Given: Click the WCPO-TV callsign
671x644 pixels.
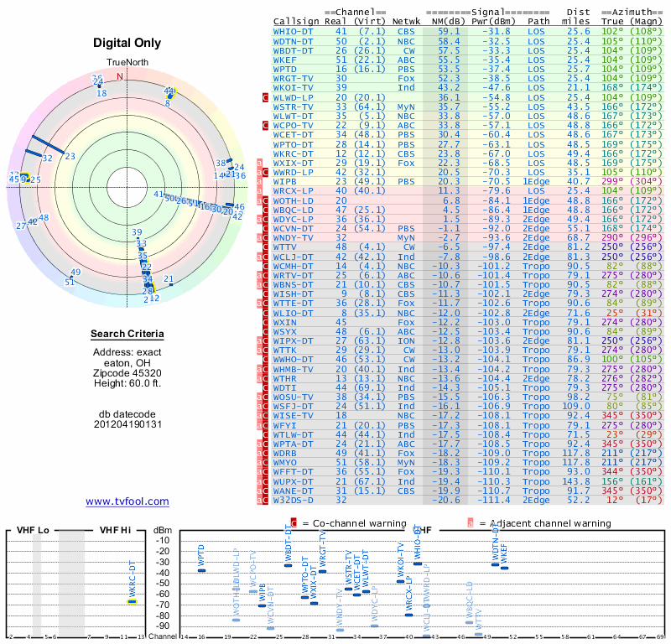Looking at the screenshot, I should click(x=293, y=126).
